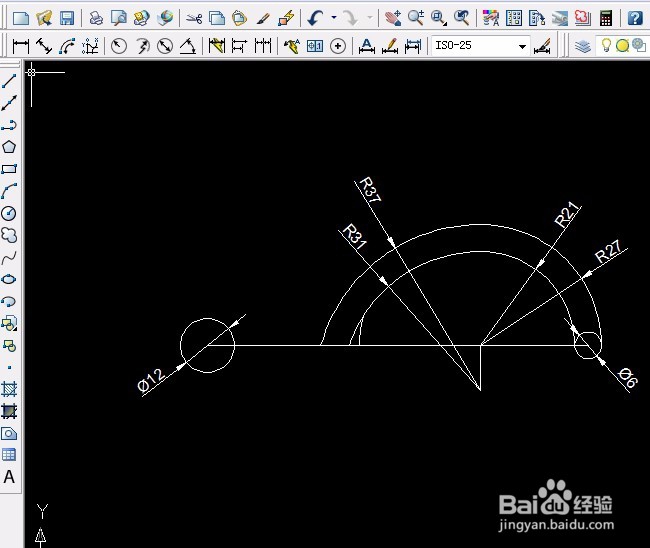Save the current drawing
The width and height of the screenshot is (650, 548).
pyautogui.click(x=67, y=18)
